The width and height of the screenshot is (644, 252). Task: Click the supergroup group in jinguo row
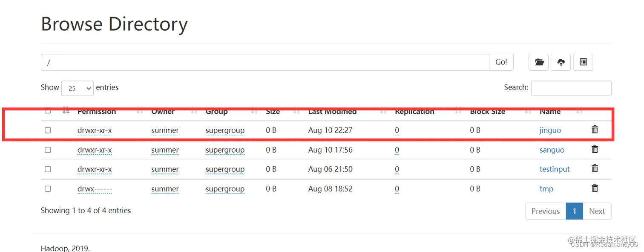click(225, 130)
